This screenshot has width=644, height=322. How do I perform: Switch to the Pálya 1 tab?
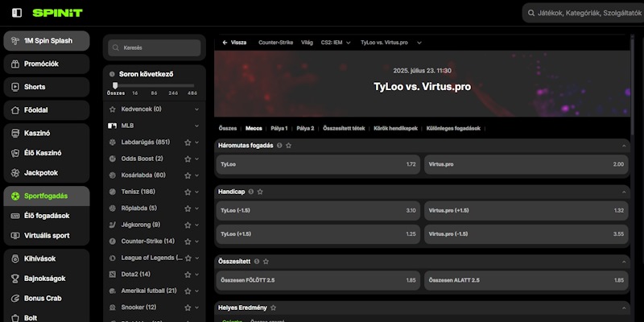click(x=279, y=128)
